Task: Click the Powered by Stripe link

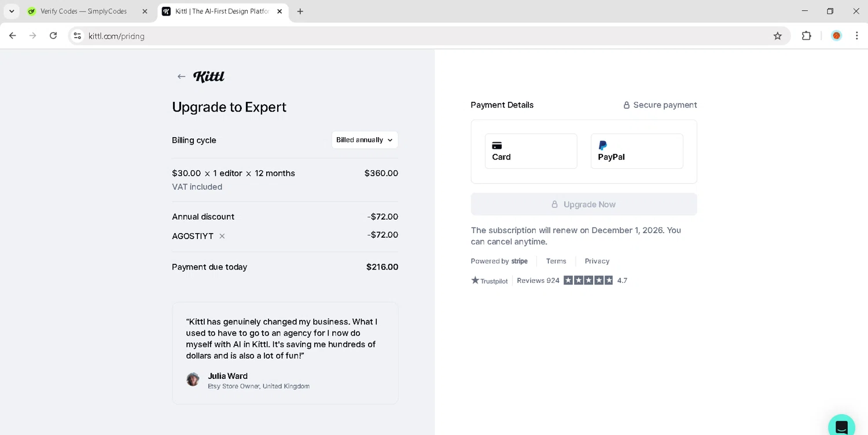Action: [499, 261]
